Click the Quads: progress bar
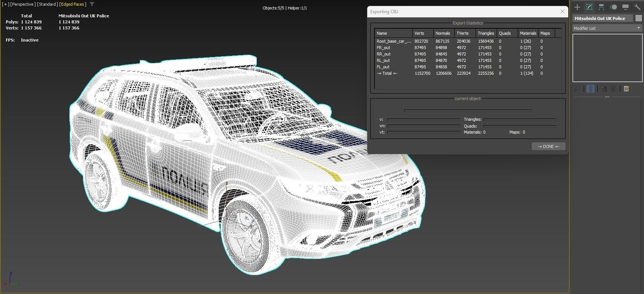This screenshot has height=294, width=644. click(520, 126)
